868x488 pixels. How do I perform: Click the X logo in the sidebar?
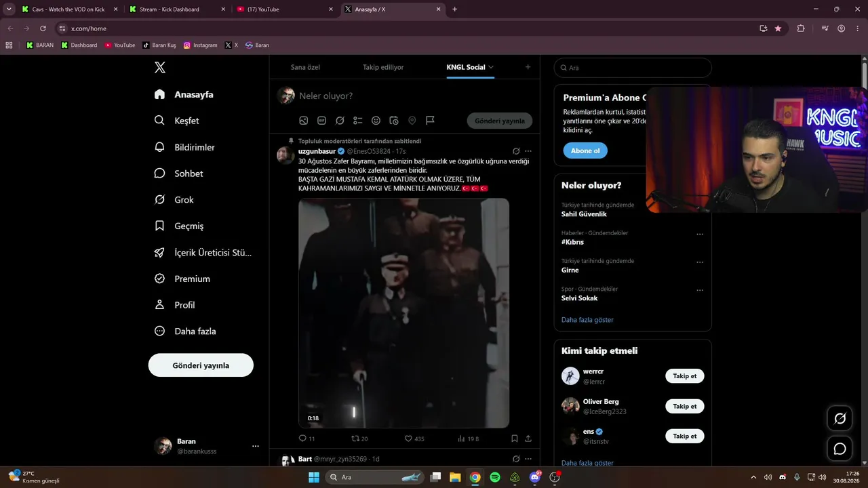[x=160, y=67]
